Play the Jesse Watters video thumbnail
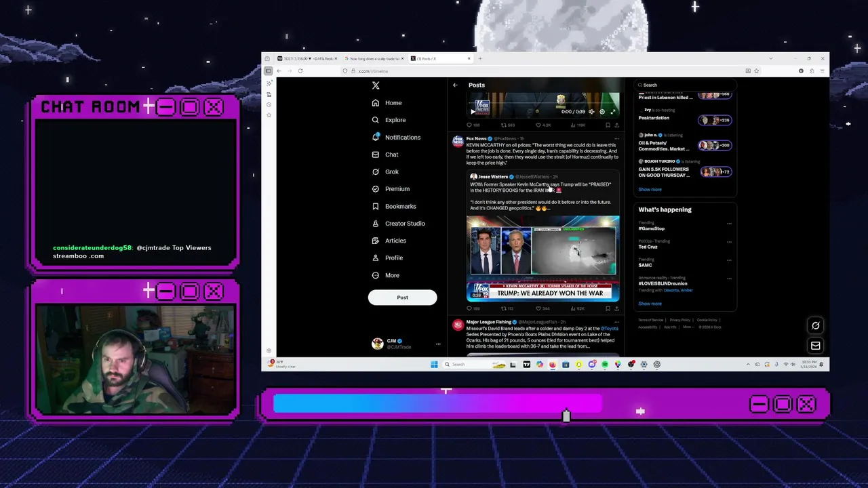The width and height of the screenshot is (868, 488). pos(542,258)
